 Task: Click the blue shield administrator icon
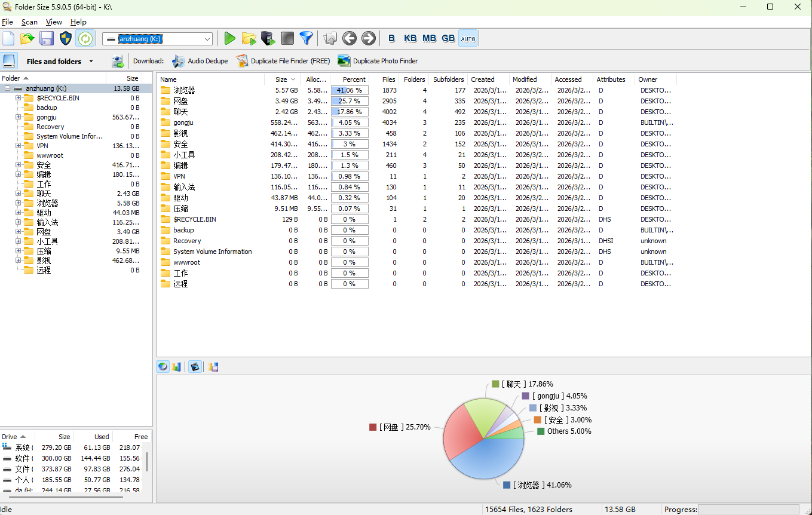[66, 39]
